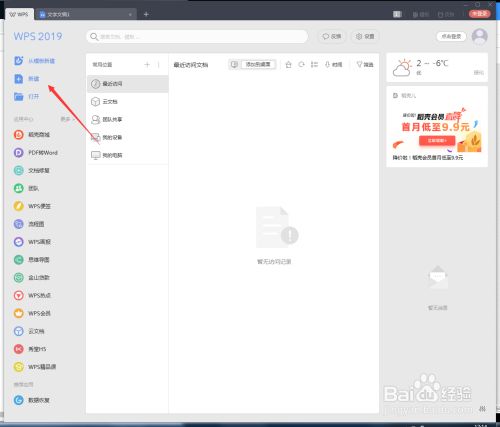Viewport: 500px width, 427px height.
Task: Expand 更多 next to the apps center
Action: pyautogui.click(x=68, y=119)
